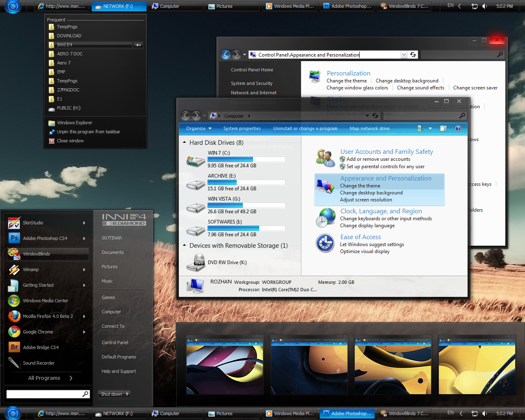Click System properties in Computer toolbar

point(242,128)
